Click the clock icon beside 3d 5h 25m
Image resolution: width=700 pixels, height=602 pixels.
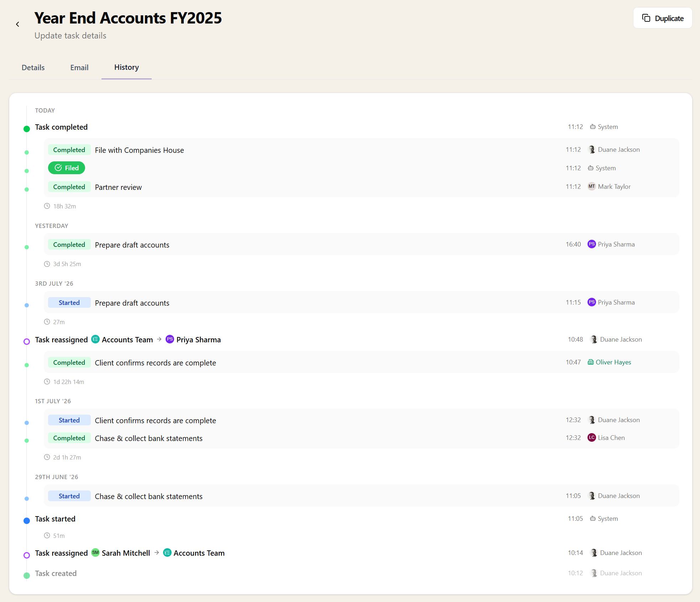point(47,264)
